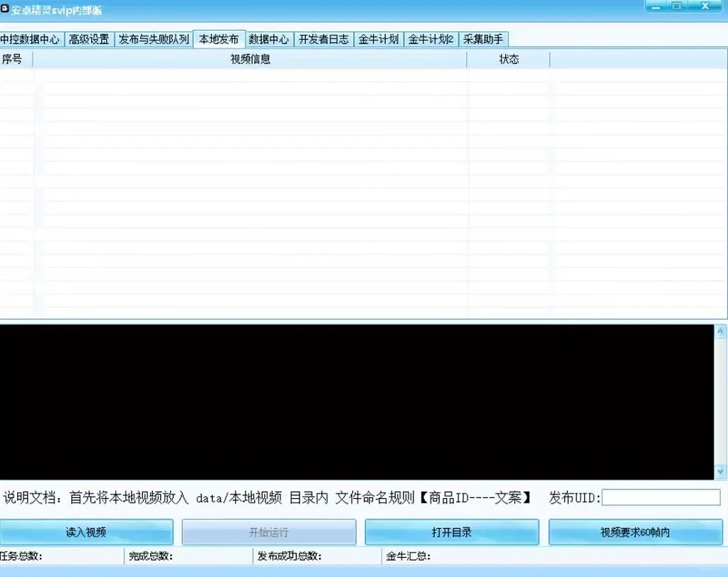Click the 完成总数 status label
The image size is (728, 577).
(x=150, y=556)
